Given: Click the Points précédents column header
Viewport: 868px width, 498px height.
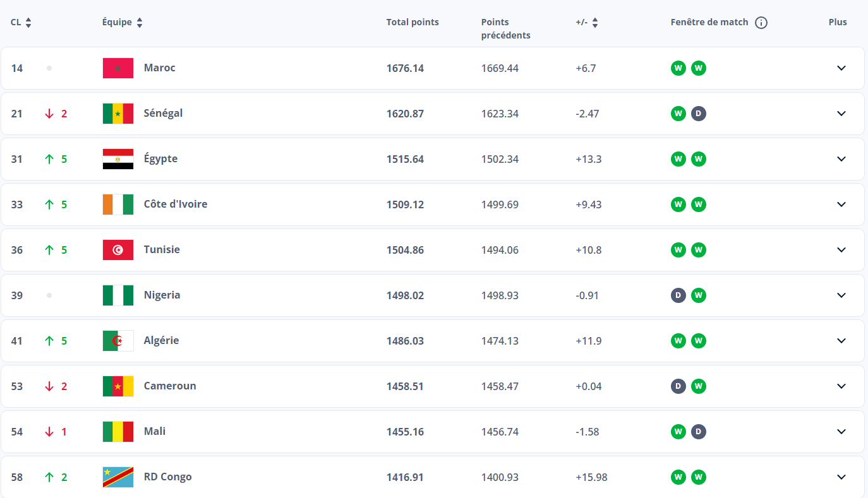Looking at the screenshot, I should click(505, 28).
